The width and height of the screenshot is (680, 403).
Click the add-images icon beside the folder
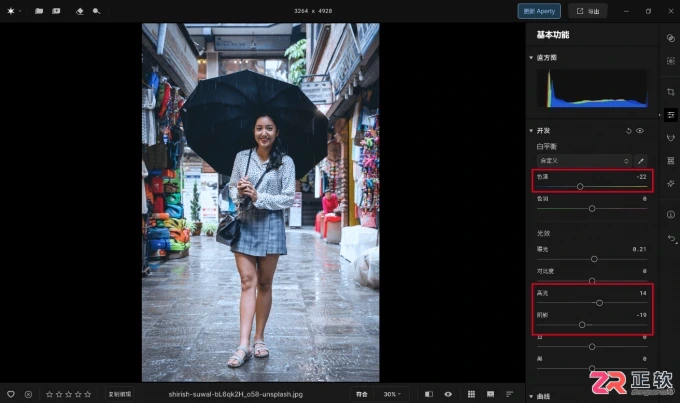click(x=56, y=11)
